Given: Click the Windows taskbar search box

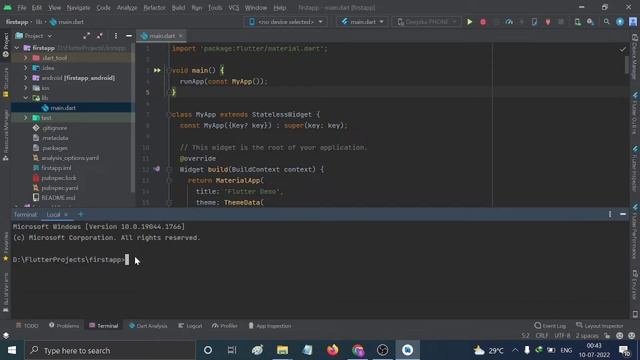Looking at the screenshot, I should pyautogui.click(x=110, y=350).
